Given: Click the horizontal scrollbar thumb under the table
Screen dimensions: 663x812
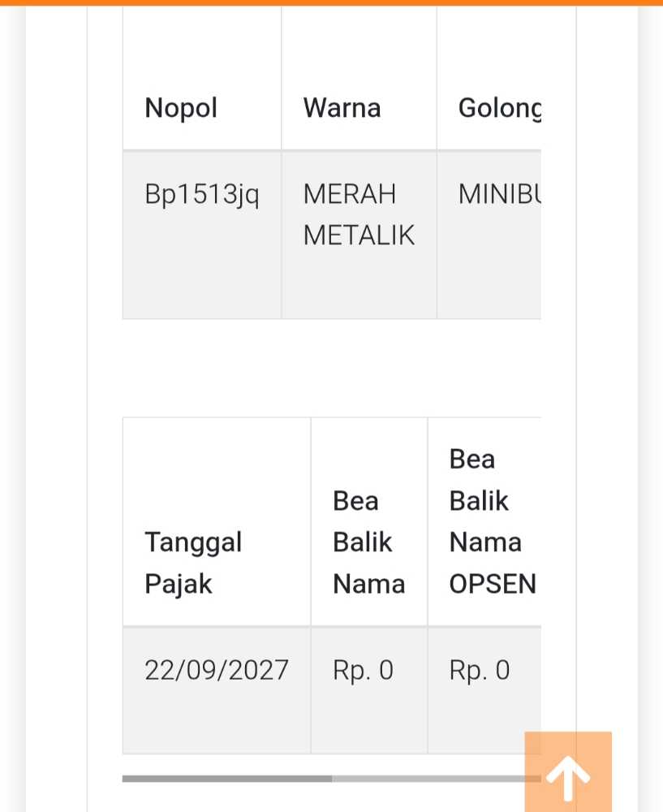Looking at the screenshot, I should coord(227,779).
